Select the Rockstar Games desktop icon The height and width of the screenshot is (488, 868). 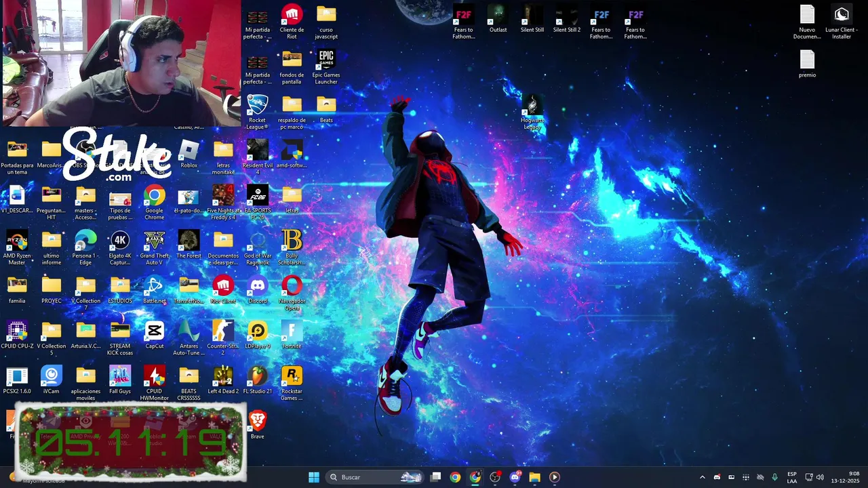click(x=292, y=384)
